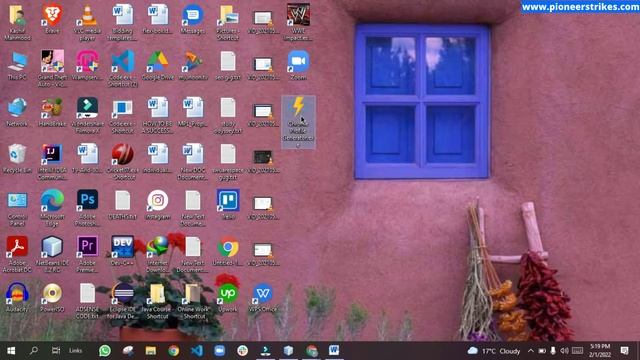Select the Online Work folder shortcut
640x360 pixels.
(193, 302)
